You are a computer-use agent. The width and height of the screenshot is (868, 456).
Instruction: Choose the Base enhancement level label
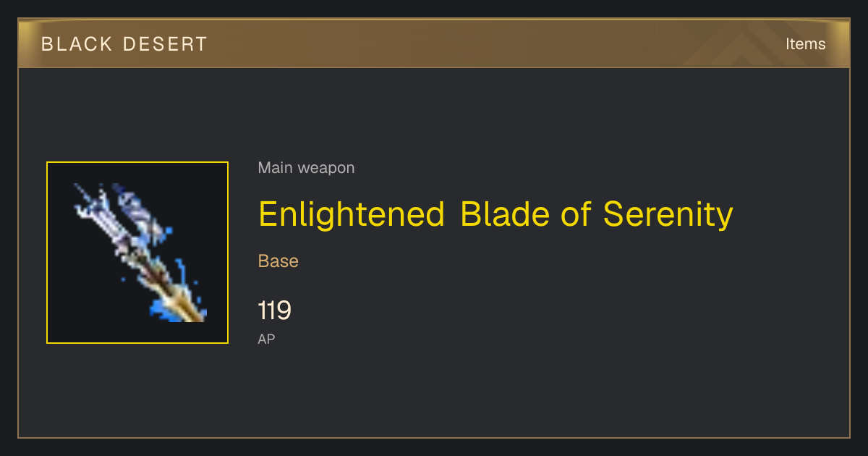tap(278, 261)
